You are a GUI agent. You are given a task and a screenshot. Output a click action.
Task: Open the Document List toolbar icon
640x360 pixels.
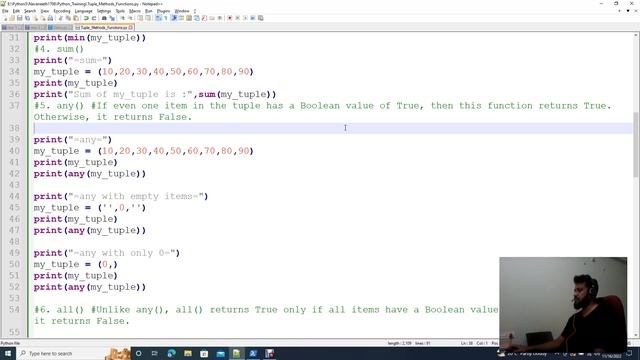tap(197, 18)
